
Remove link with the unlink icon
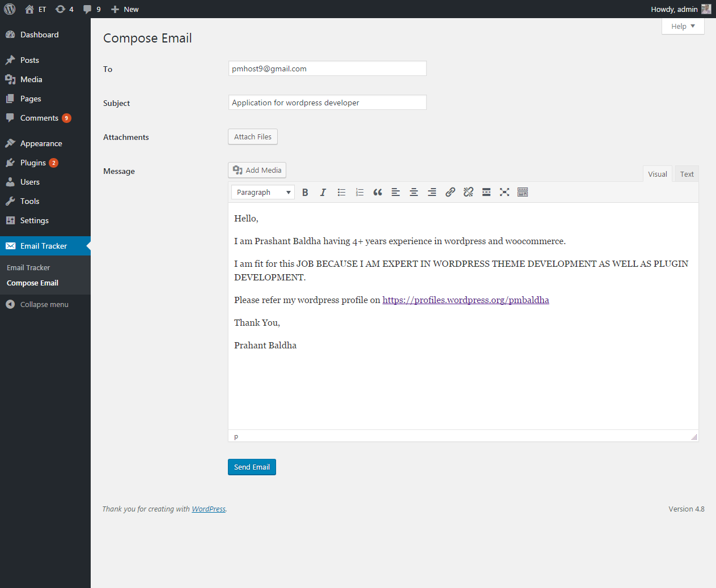coord(468,193)
